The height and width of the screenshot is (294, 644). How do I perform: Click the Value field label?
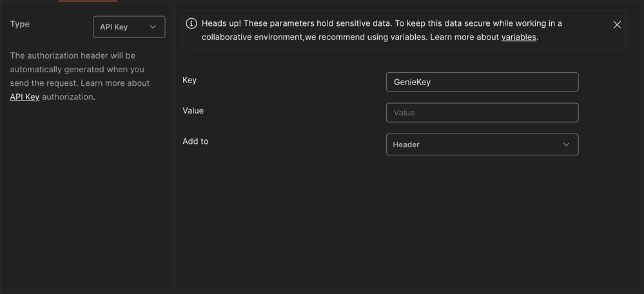(193, 111)
